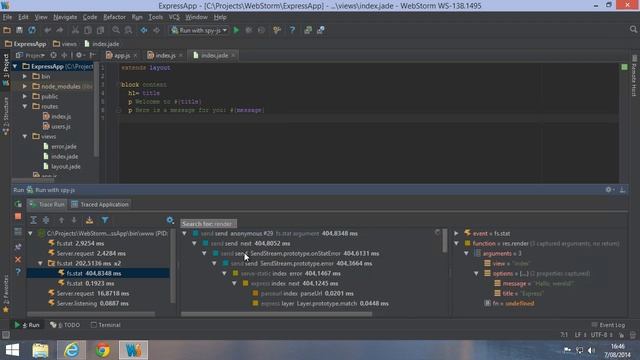
Task: Click the Copy toolbar icon
Action: click(88, 30)
